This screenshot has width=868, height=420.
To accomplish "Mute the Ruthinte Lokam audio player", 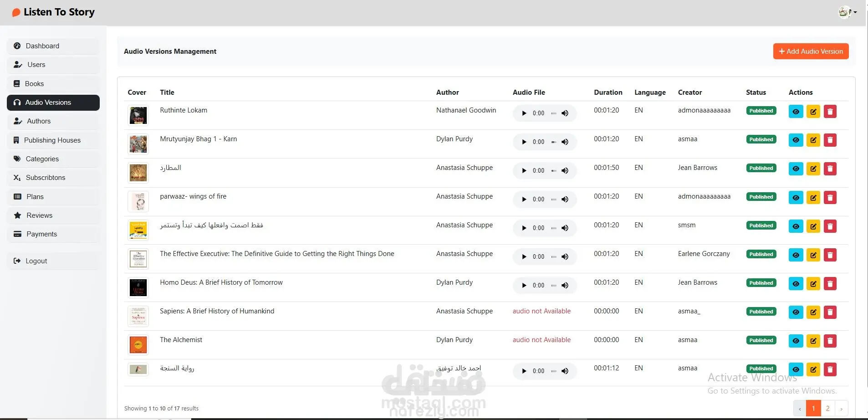I will coord(565,113).
